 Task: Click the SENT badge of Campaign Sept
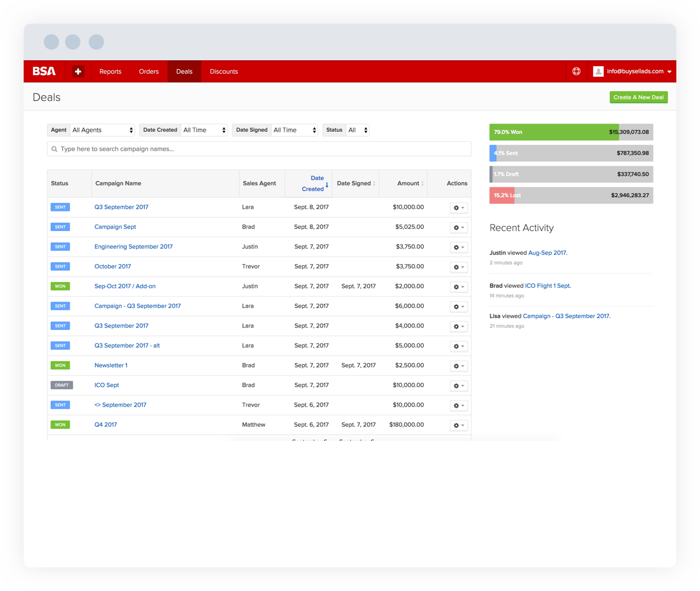pos(60,227)
